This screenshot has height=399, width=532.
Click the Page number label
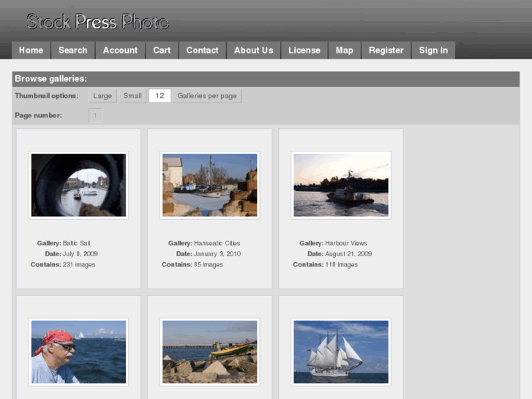[x=38, y=116]
